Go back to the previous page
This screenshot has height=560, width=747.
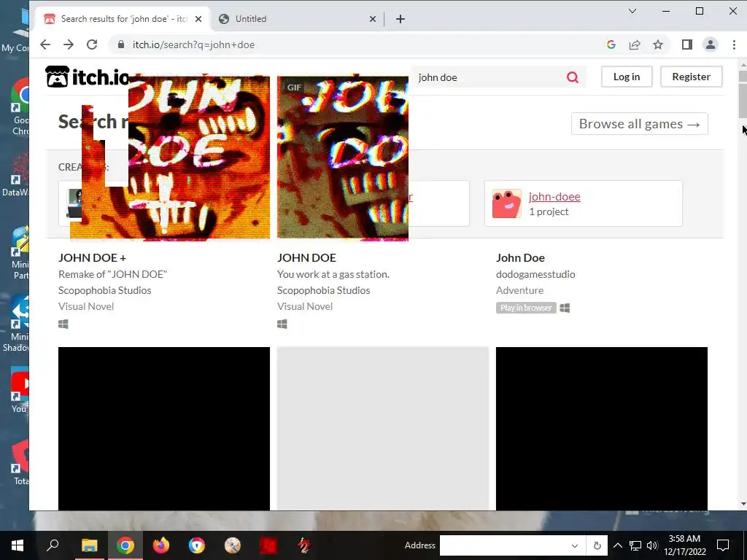45,44
